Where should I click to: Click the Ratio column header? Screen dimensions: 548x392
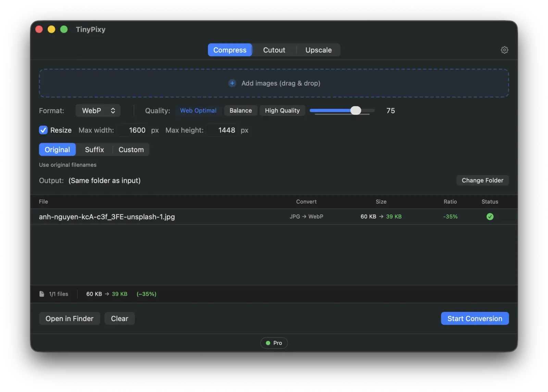tap(450, 202)
